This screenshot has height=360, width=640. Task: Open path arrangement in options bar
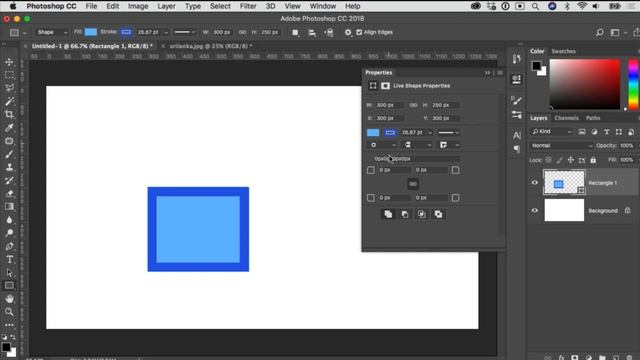tap(329, 33)
